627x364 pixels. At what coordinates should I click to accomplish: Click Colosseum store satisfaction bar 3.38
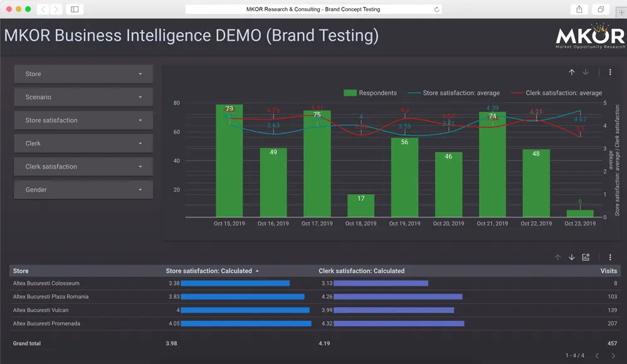pyautogui.click(x=235, y=283)
